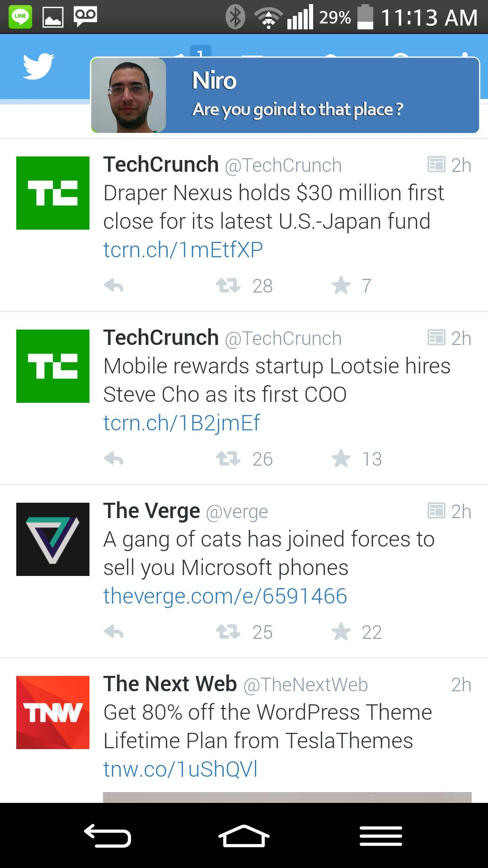Favorite the Draper Nexus tweet star
This screenshot has width=488, height=868.
pos(341,286)
